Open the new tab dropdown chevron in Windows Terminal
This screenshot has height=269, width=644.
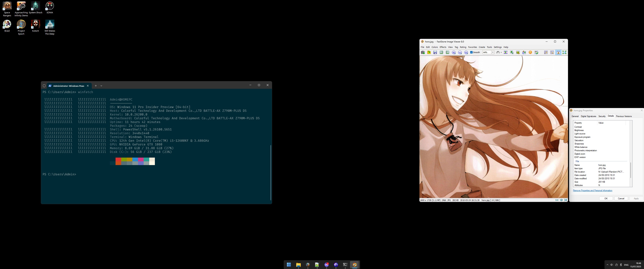101,86
